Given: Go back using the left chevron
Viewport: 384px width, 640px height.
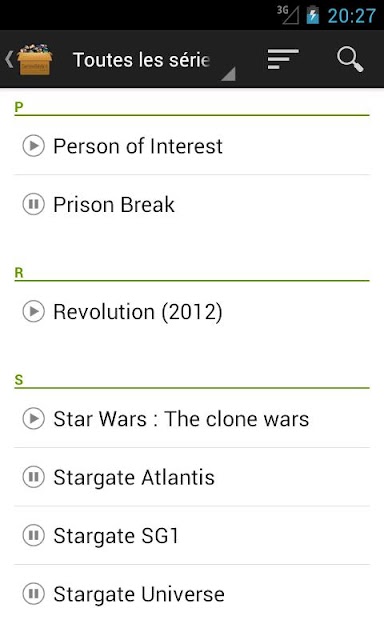Looking at the screenshot, I should click(9, 60).
